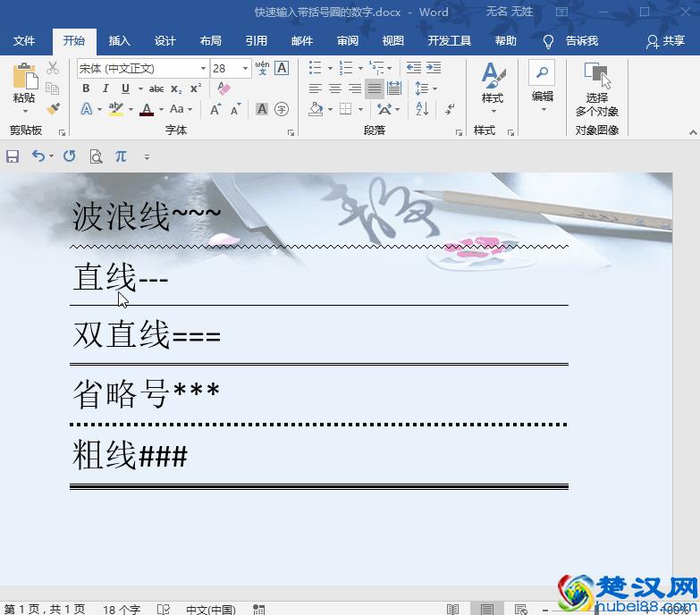The image size is (700, 615).
Task: Toggle strikethrough formatting
Action: pyautogui.click(x=156, y=88)
